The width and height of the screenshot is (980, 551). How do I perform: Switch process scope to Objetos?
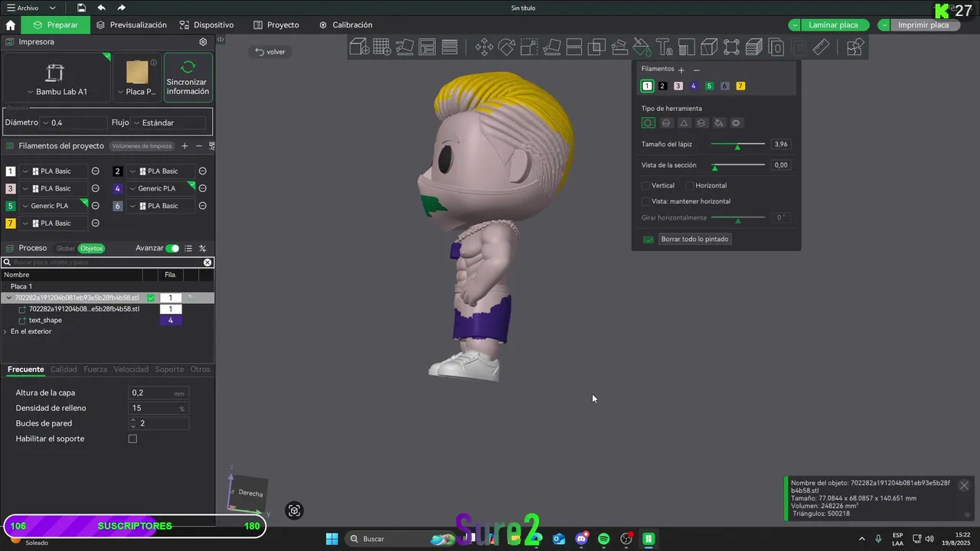pos(91,249)
